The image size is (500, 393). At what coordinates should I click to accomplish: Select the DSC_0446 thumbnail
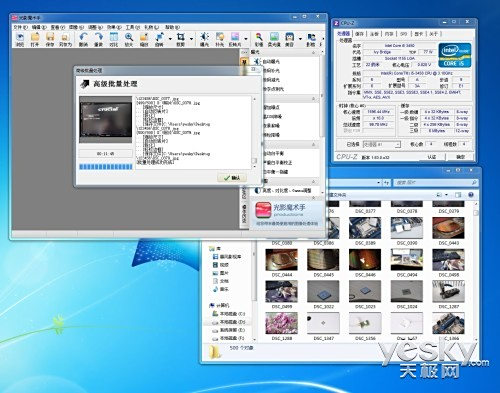365,260
